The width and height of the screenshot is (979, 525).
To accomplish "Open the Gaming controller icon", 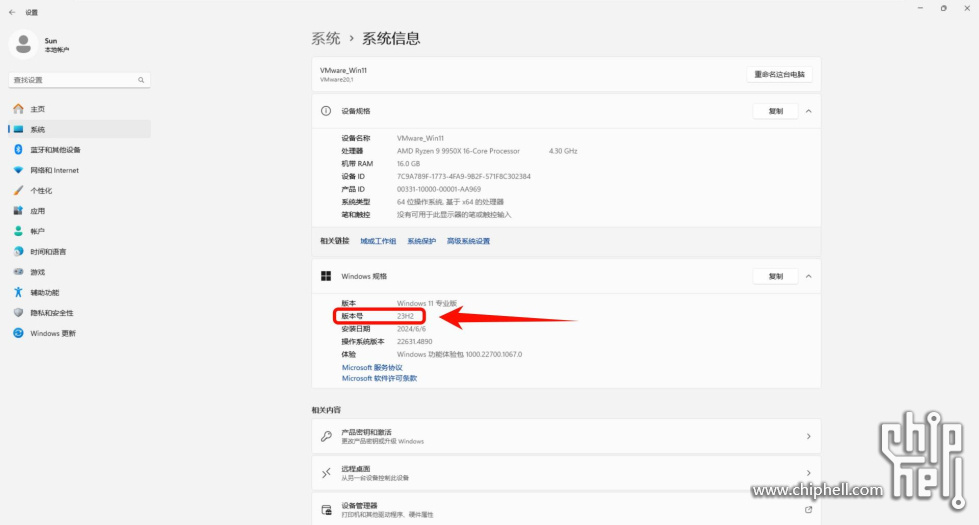I will (x=18, y=272).
